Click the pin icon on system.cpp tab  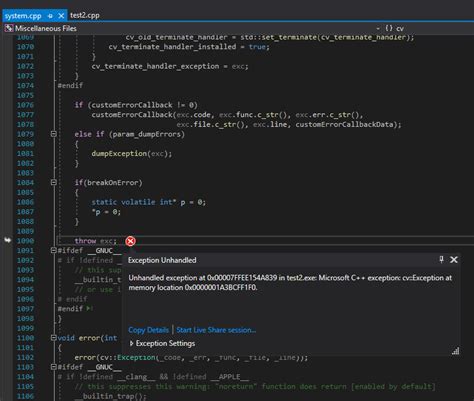[50, 16]
